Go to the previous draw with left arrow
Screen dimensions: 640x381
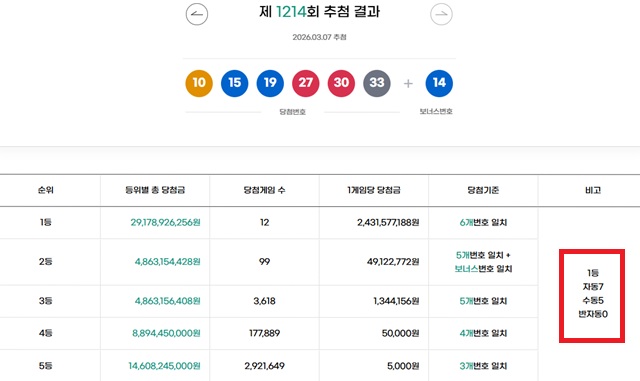click(197, 14)
